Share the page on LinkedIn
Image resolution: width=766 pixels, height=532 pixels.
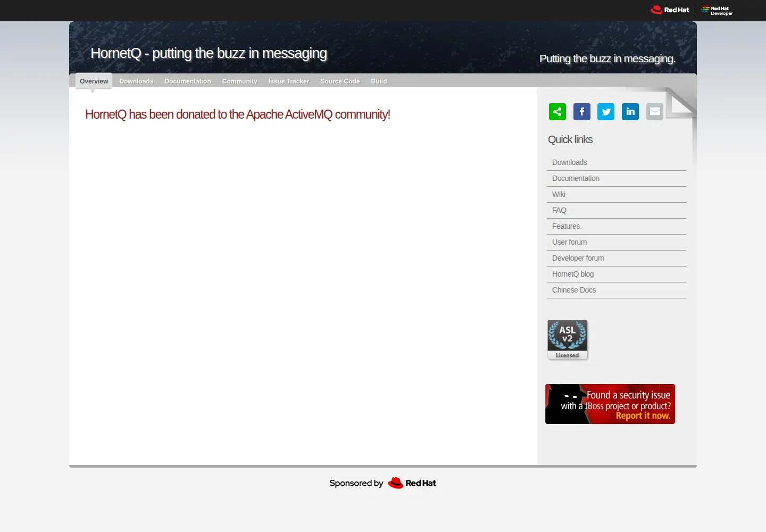(x=630, y=112)
